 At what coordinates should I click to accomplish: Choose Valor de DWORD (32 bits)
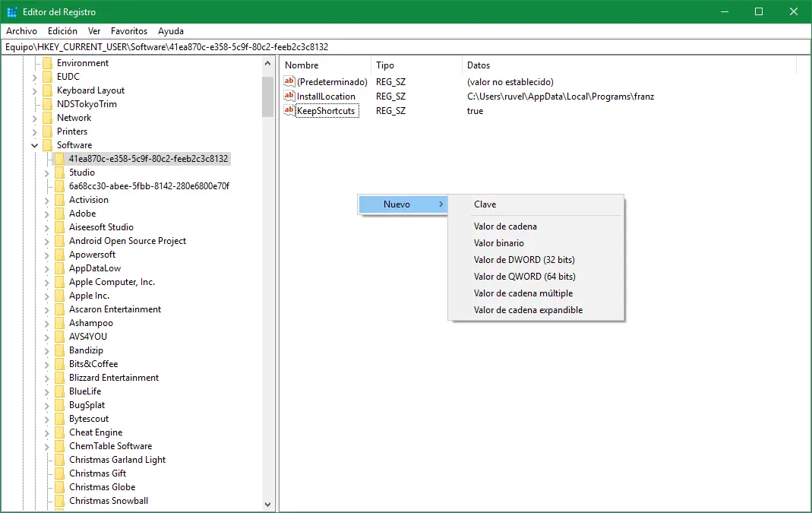tap(536, 260)
